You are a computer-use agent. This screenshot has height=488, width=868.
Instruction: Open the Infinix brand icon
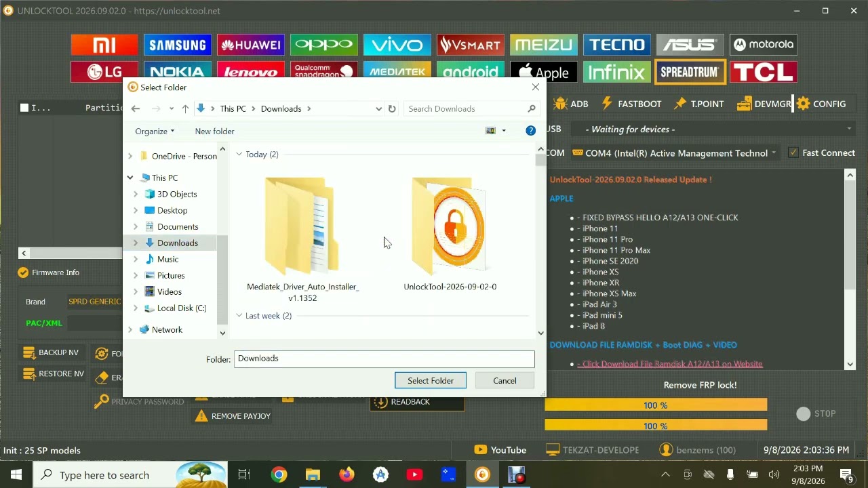coord(617,72)
